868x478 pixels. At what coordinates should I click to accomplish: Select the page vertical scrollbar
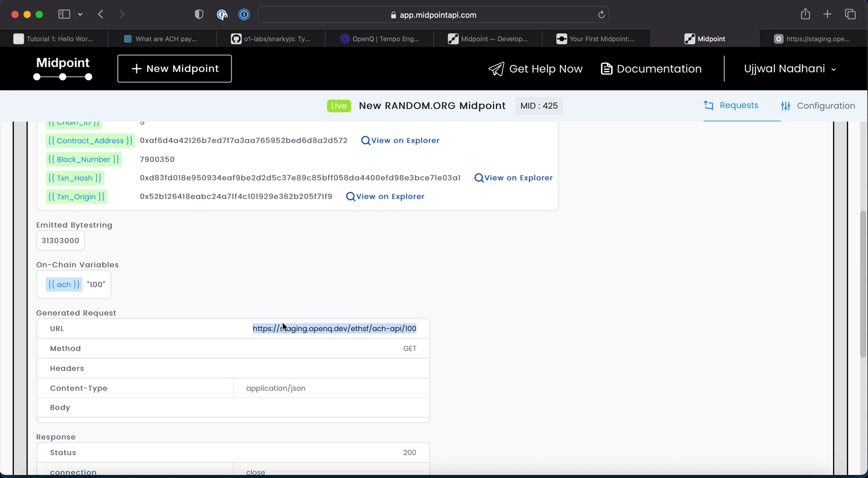863,283
